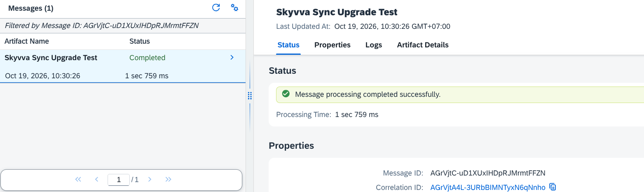Click the success message strip

tap(460, 94)
